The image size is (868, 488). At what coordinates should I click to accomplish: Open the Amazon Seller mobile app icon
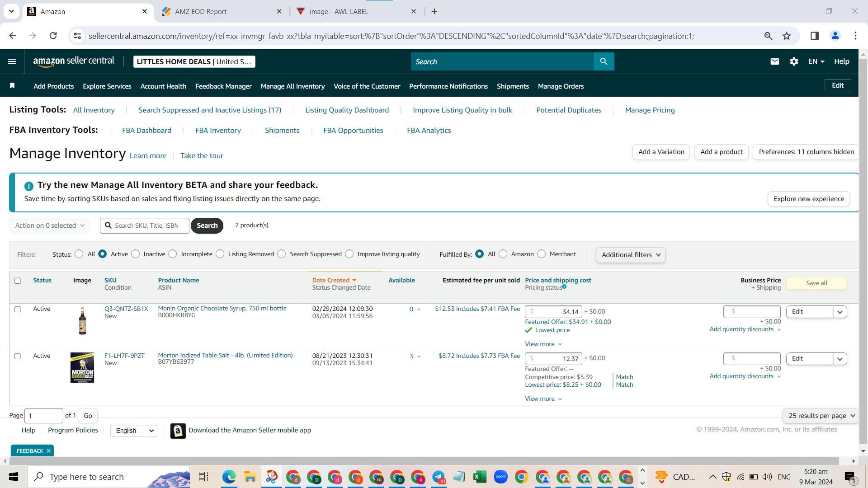pyautogui.click(x=178, y=431)
